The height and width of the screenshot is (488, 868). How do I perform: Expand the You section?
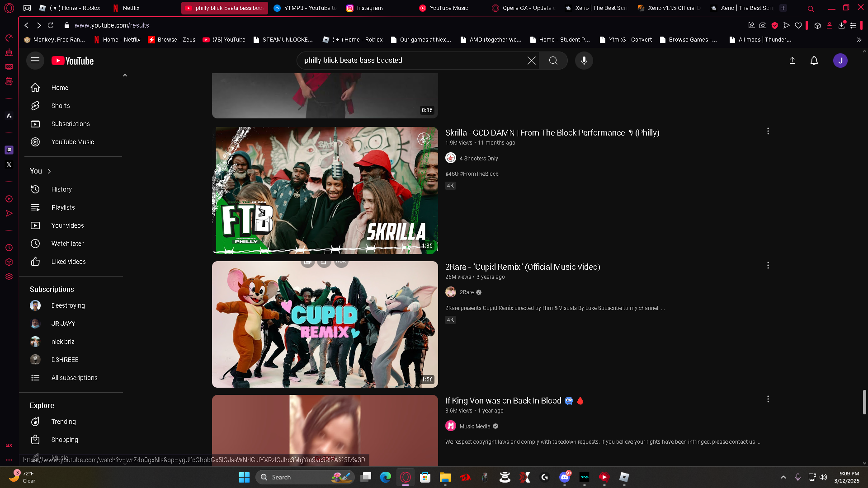pos(41,171)
